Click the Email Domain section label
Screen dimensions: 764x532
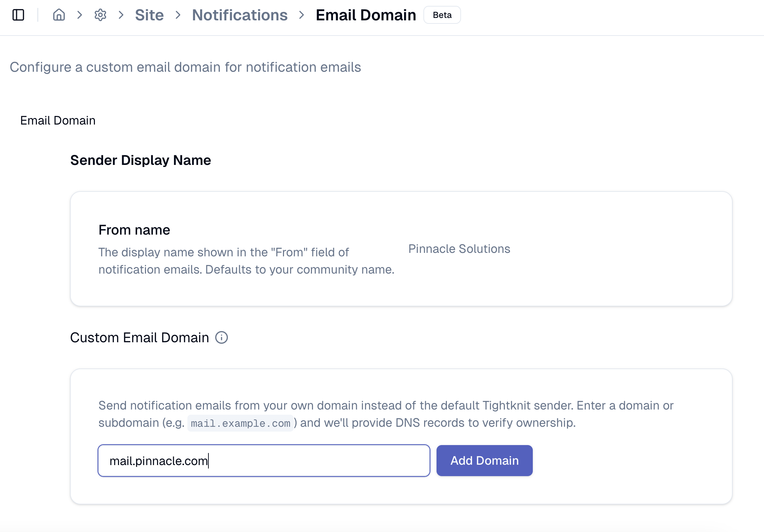[x=58, y=120]
